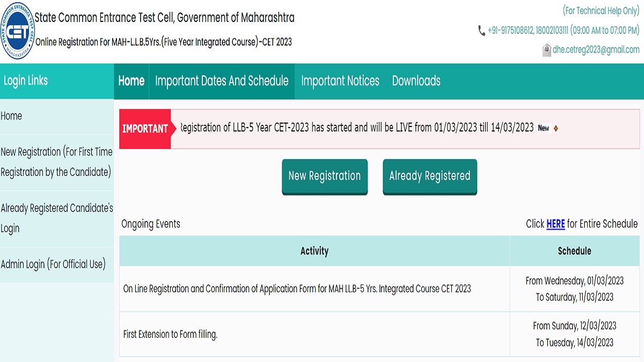
Task: Click the Already Registered button
Action: pyautogui.click(x=429, y=176)
